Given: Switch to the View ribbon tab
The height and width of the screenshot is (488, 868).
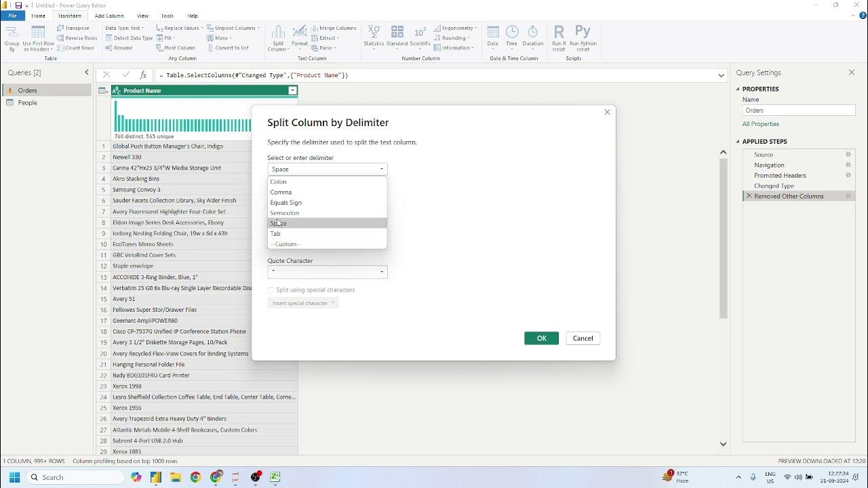Looking at the screenshot, I should 142,16.
